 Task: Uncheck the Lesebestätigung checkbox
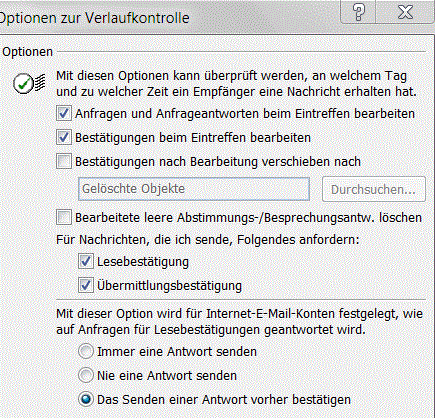[86, 261]
